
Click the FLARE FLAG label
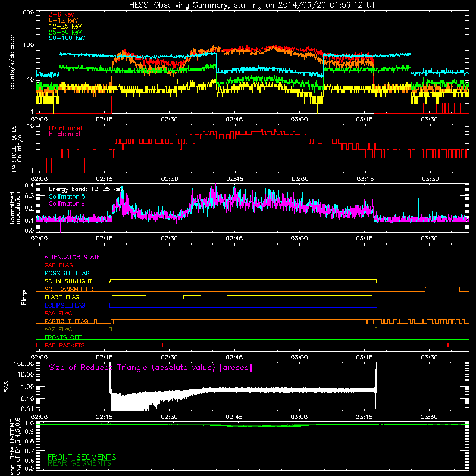[62, 297]
